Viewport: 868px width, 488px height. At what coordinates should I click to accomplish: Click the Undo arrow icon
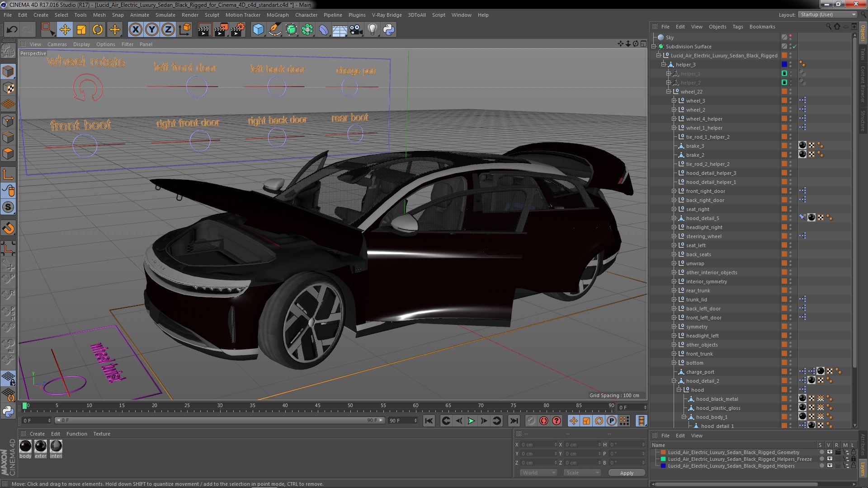tap(12, 30)
